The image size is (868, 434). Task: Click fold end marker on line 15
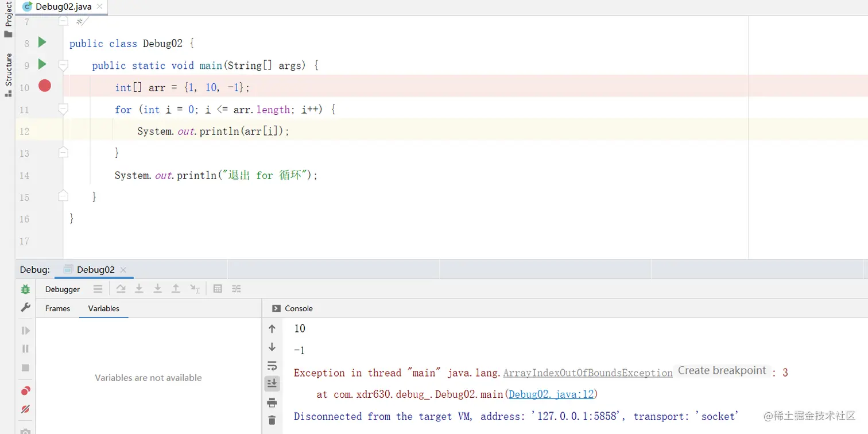click(63, 196)
